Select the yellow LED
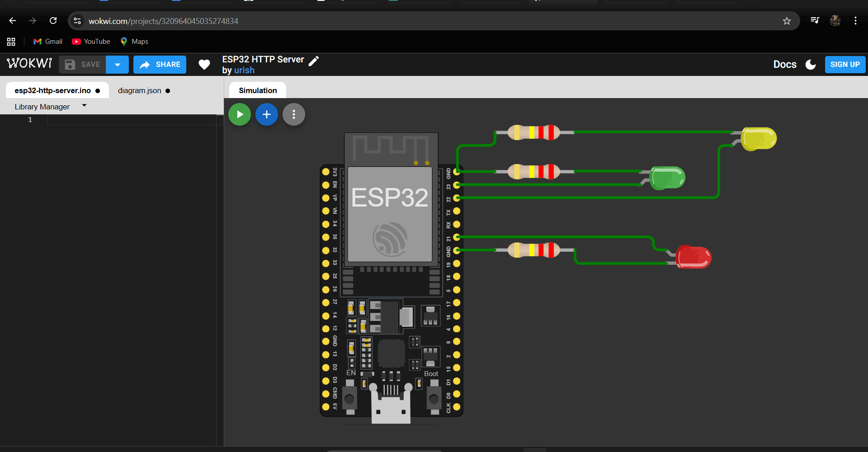 coord(759,138)
